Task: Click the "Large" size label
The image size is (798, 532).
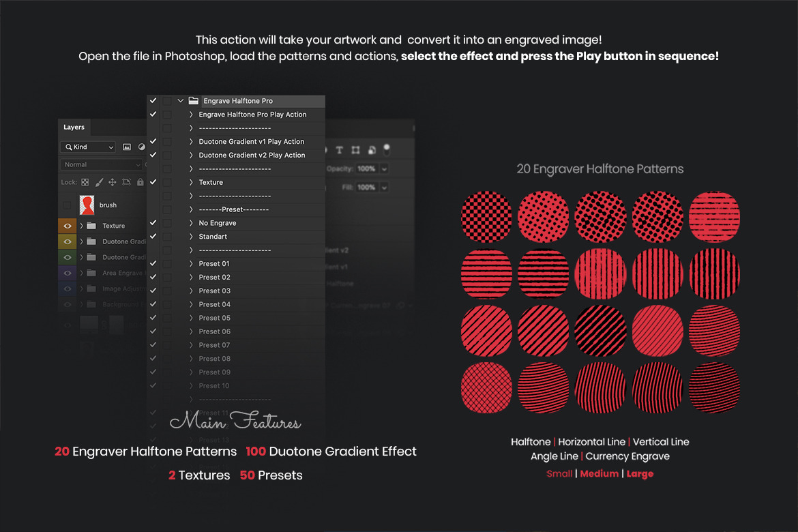Action: point(640,474)
